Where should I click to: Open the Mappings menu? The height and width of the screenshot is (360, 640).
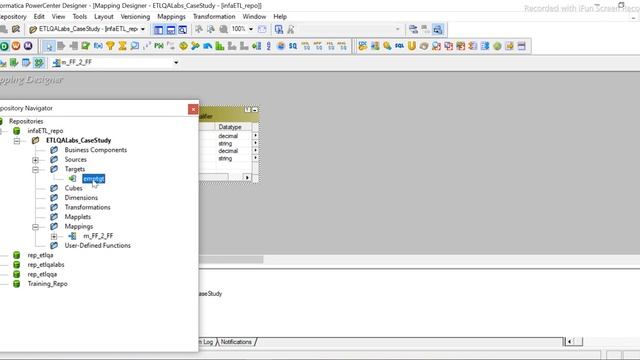click(x=171, y=16)
